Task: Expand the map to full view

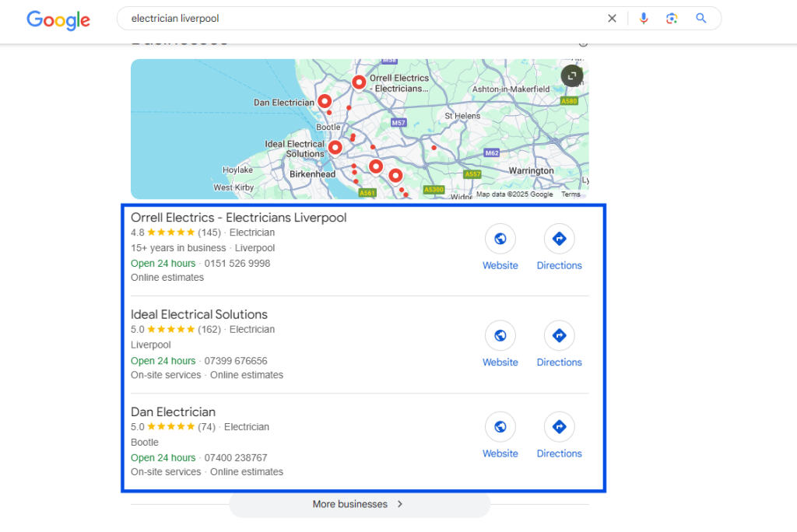Action: 572,75
